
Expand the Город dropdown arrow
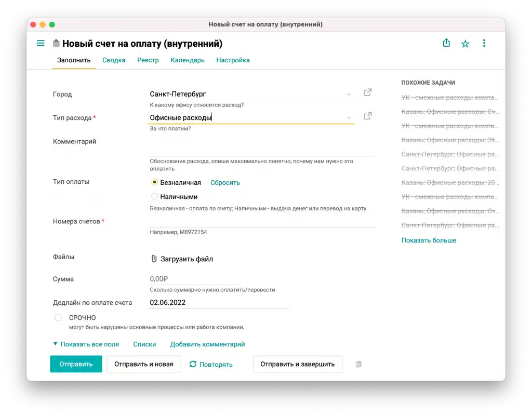(349, 94)
